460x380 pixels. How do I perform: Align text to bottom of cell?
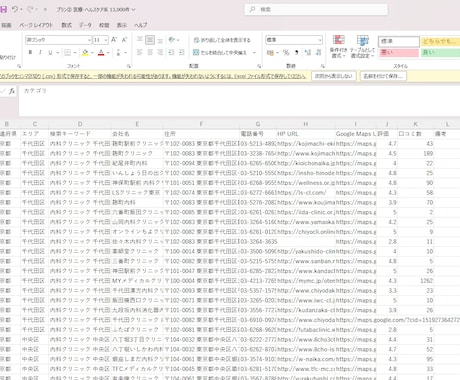(x=160, y=40)
